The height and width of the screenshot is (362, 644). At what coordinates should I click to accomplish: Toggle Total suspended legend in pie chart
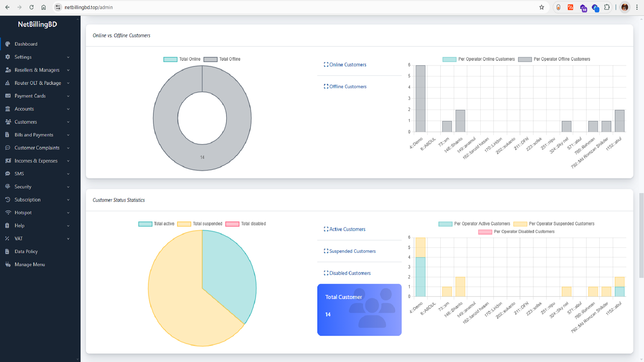click(x=207, y=224)
